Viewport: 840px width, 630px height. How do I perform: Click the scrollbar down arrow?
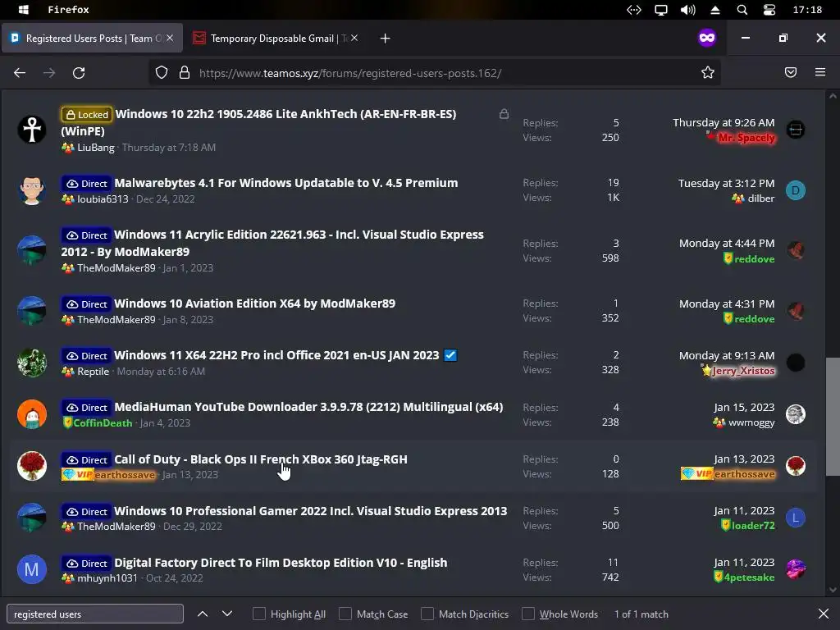pyautogui.click(x=832, y=590)
